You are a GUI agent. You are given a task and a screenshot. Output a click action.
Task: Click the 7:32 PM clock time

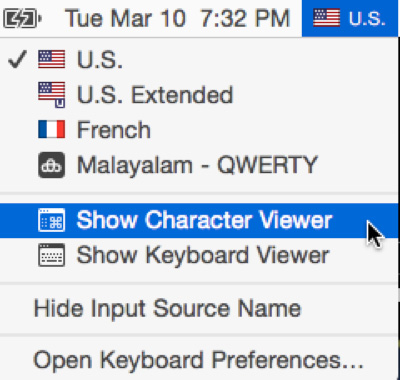[246, 18]
